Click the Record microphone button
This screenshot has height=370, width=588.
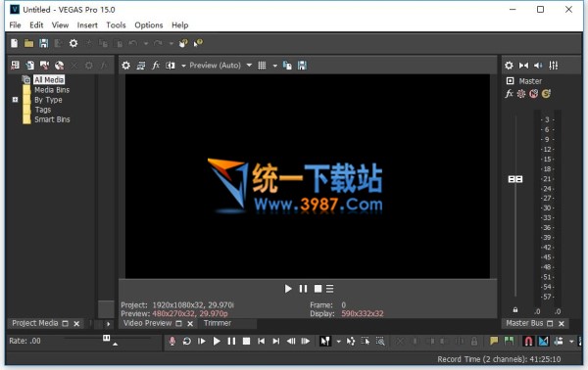pos(172,342)
